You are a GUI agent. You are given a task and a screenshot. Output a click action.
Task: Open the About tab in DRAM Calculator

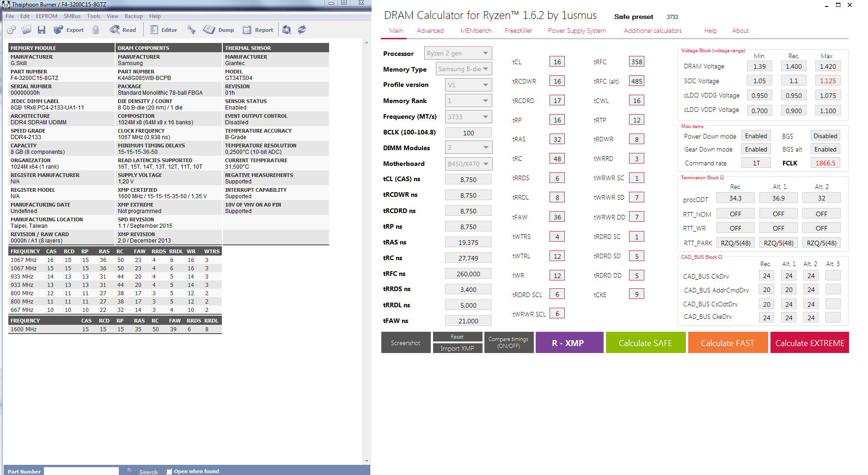tap(740, 31)
